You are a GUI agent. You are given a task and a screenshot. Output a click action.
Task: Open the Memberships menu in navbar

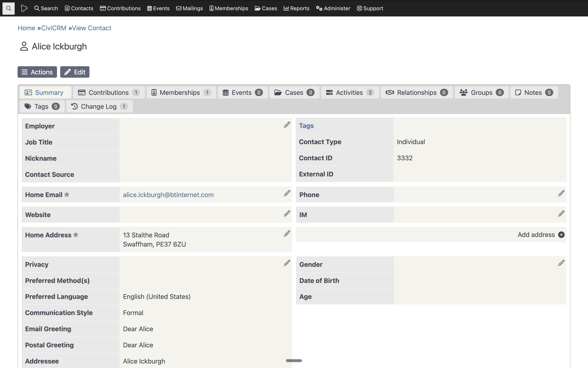(229, 8)
